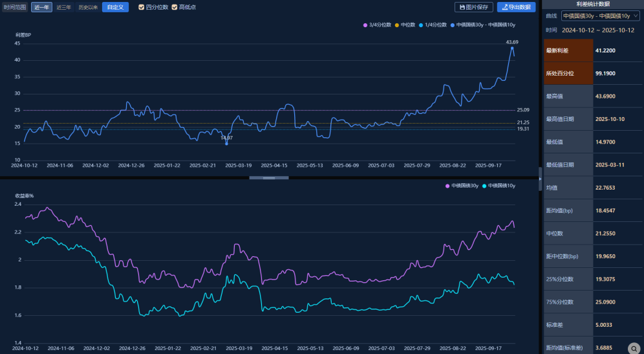Screen dimensions: 644x354
Task: Collapse the right statistics panel with arrow
Action: [540, 177]
